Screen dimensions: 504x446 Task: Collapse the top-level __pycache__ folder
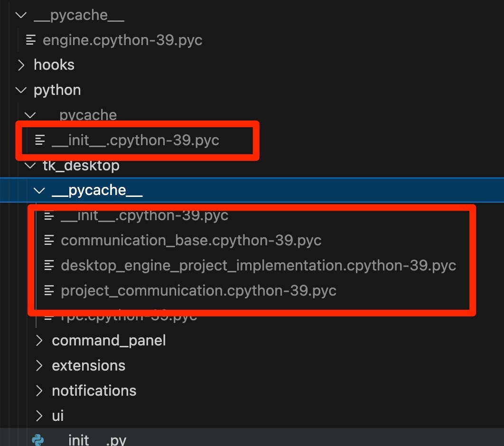[20, 15]
